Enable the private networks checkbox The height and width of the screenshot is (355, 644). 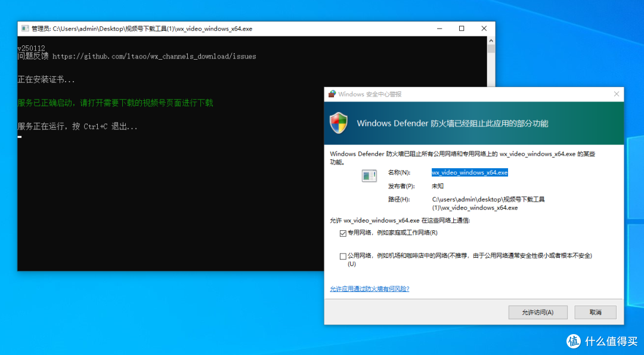pyautogui.click(x=343, y=233)
